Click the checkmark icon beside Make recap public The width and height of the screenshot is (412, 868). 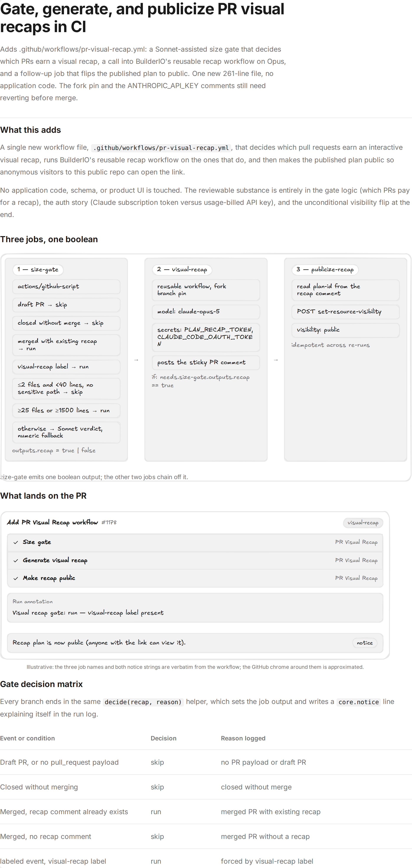coord(15,579)
